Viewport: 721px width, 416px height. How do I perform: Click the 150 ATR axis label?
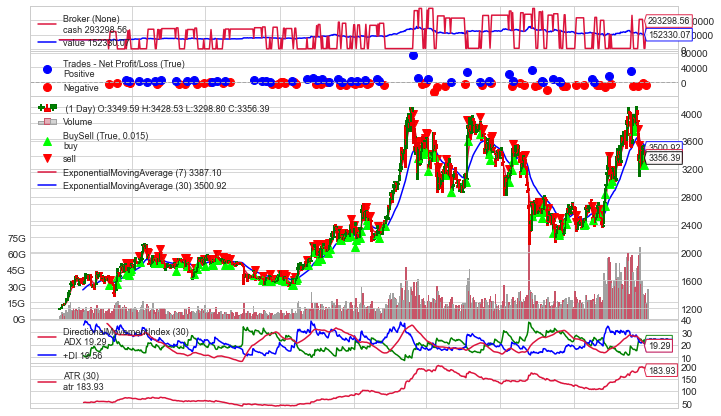(x=688, y=380)
